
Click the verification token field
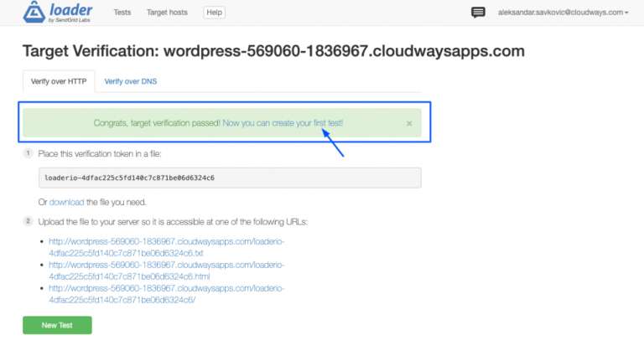230,178
